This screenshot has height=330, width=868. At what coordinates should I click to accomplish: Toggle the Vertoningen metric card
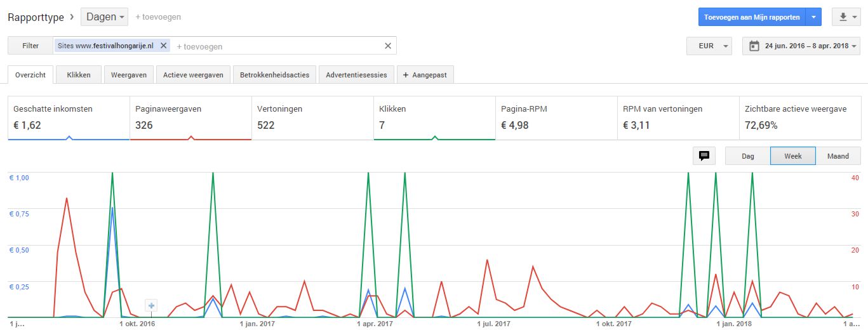312,118
